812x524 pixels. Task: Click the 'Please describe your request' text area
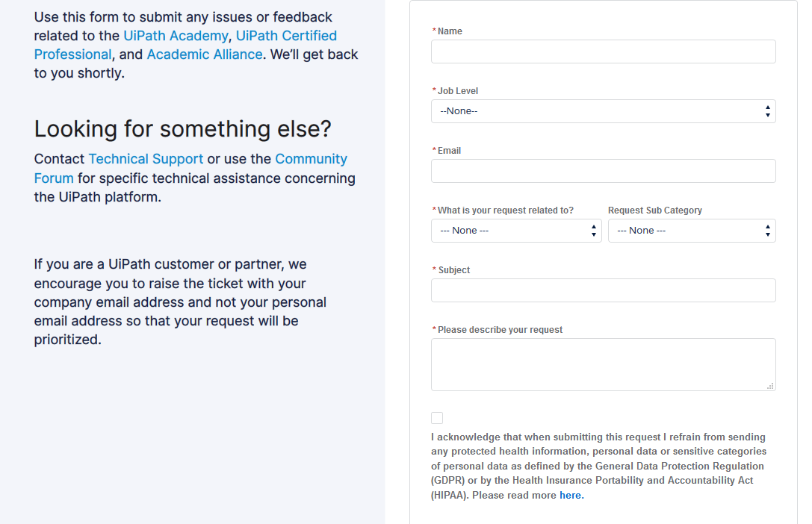604,365
